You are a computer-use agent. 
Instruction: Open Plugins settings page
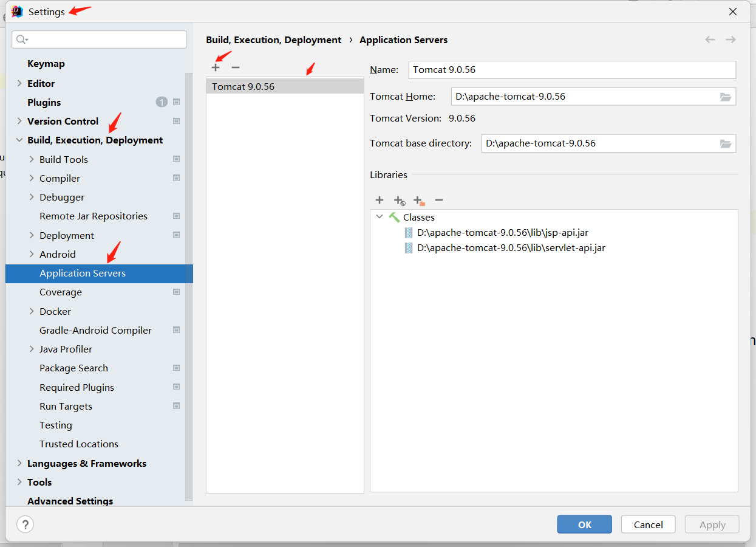(44, 102)
